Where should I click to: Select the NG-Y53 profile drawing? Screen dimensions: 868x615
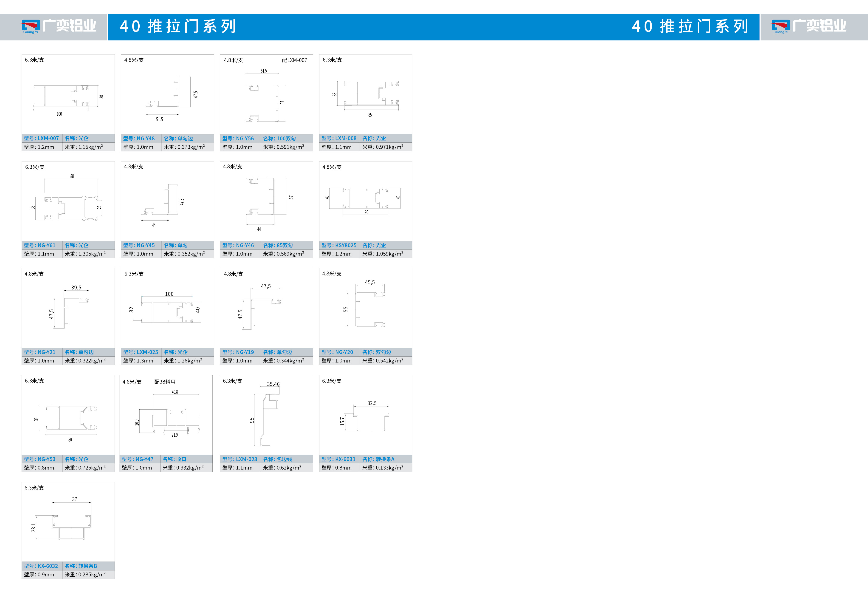pyautogui.click(x=66, y=423)
